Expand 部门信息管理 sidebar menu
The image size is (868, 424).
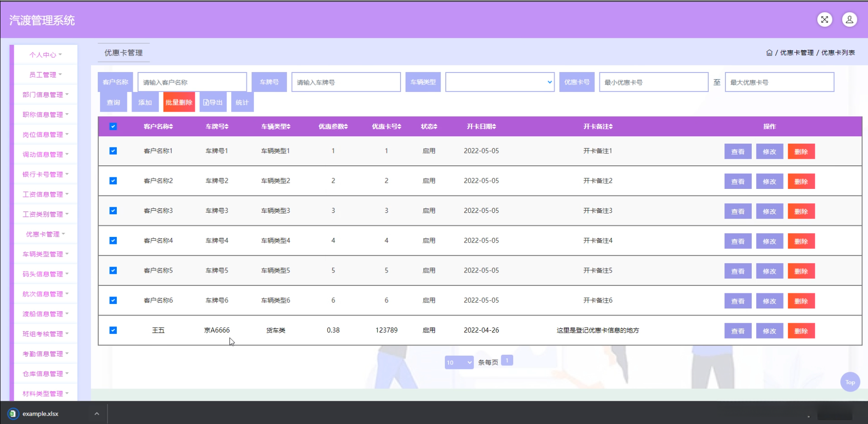pyautogui.click(x=46, y=94)
